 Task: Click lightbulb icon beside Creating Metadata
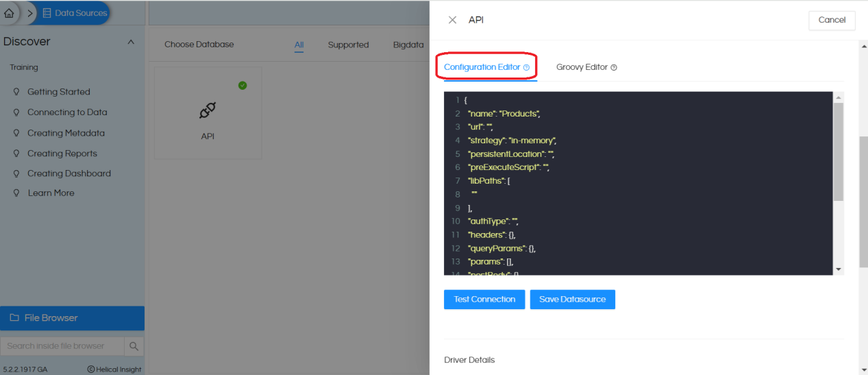tap(16, 133)
